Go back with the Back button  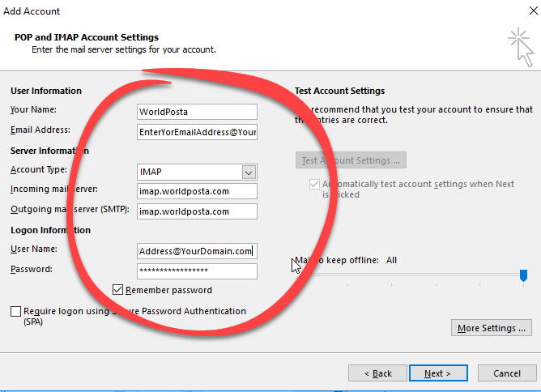tap(377, 373)
